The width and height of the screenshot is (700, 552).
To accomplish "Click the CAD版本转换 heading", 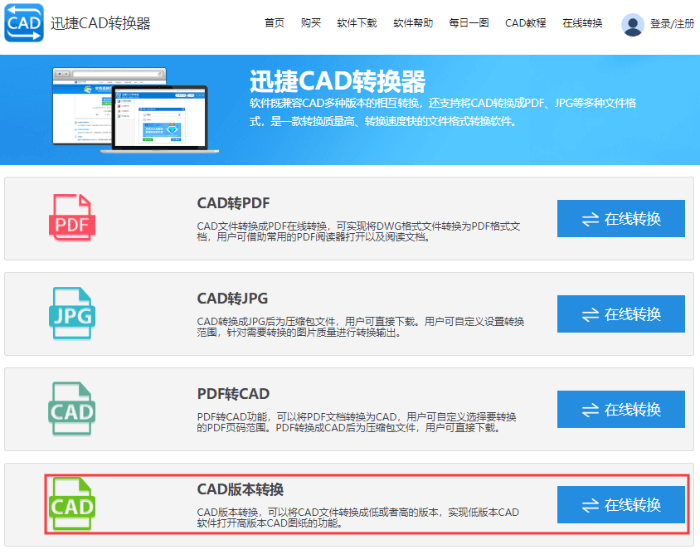I will tap(240, 489).
